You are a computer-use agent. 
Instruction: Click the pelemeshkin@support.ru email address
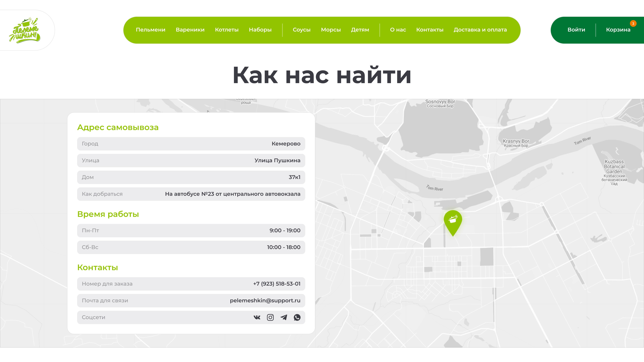click(265, 300)
